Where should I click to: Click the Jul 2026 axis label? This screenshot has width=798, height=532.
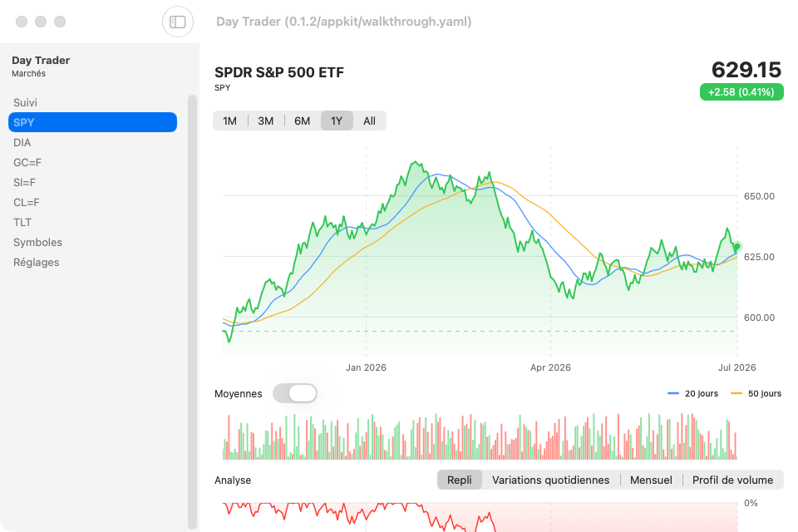tap(737, 367)
